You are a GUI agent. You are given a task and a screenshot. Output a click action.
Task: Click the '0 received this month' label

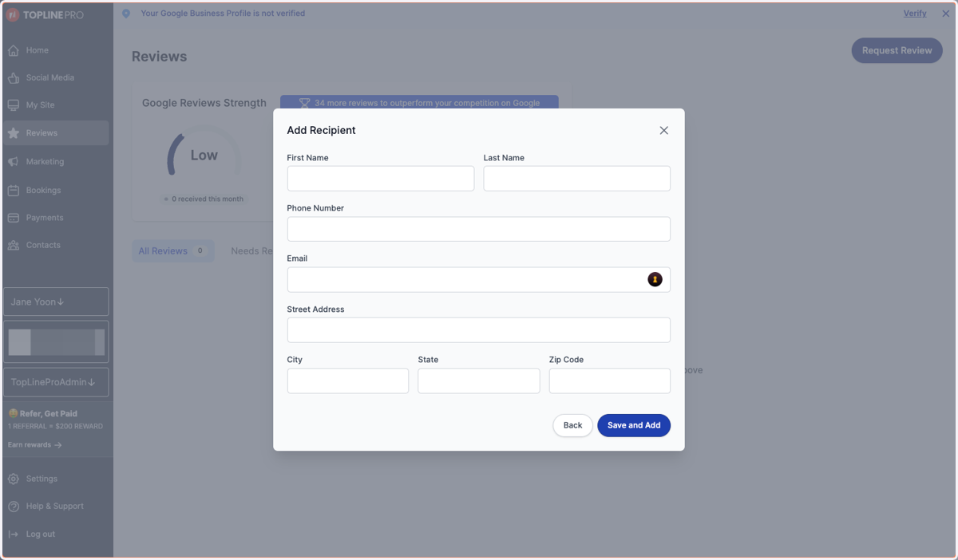tap(208, 199)
